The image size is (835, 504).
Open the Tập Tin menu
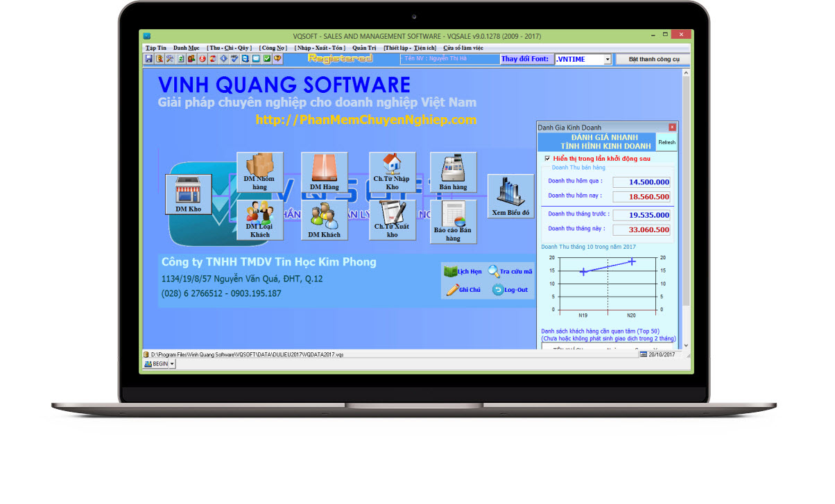tap(155, 48)
